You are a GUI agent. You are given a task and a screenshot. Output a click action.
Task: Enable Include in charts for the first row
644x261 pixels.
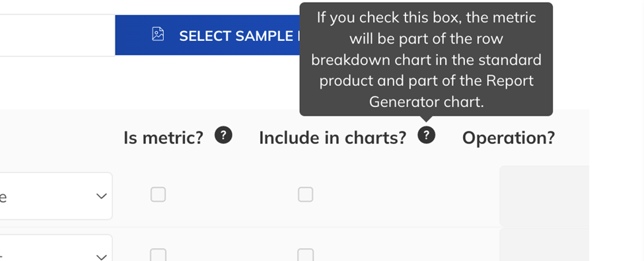(x=306, y=194)
